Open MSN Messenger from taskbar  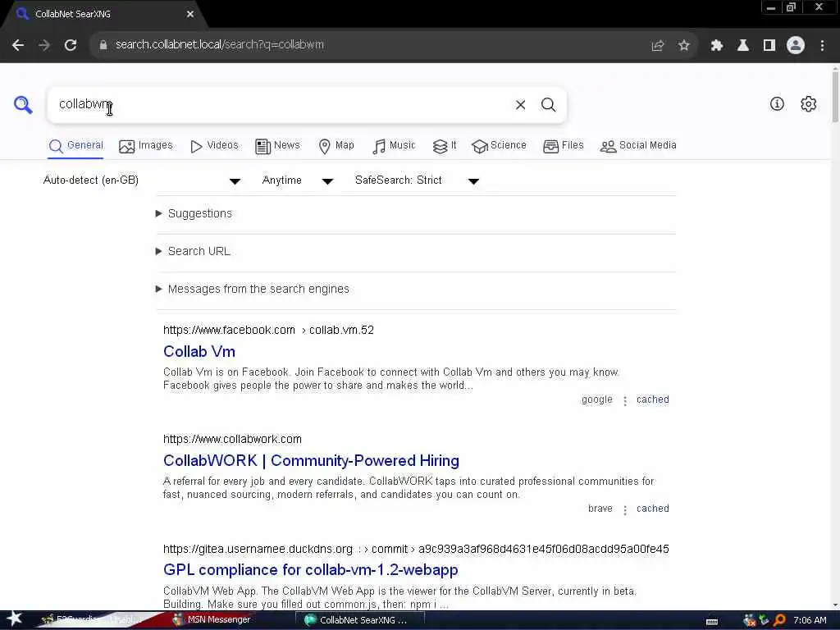(x=212, y=620)
